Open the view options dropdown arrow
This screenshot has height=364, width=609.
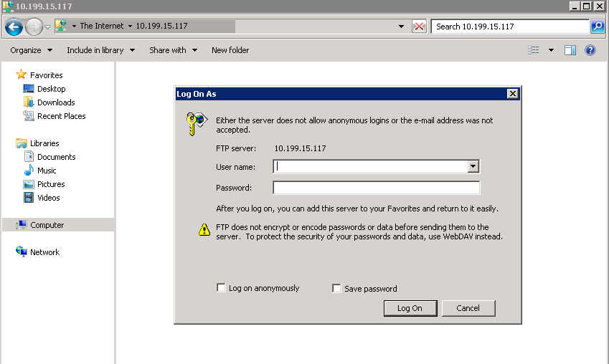tap(551, 50)
